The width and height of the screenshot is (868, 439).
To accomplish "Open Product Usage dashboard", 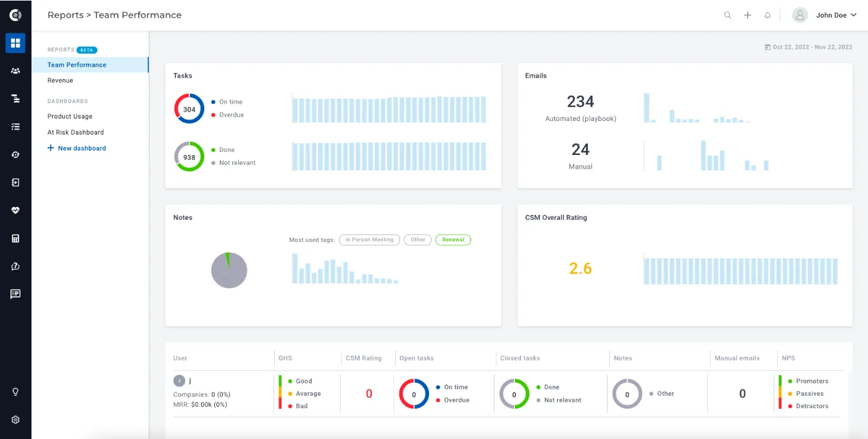I will click(70, 116).
